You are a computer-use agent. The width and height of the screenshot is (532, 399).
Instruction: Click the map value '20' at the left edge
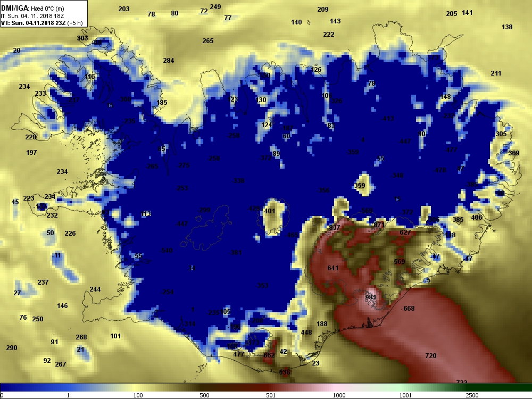tap(16, 51)
